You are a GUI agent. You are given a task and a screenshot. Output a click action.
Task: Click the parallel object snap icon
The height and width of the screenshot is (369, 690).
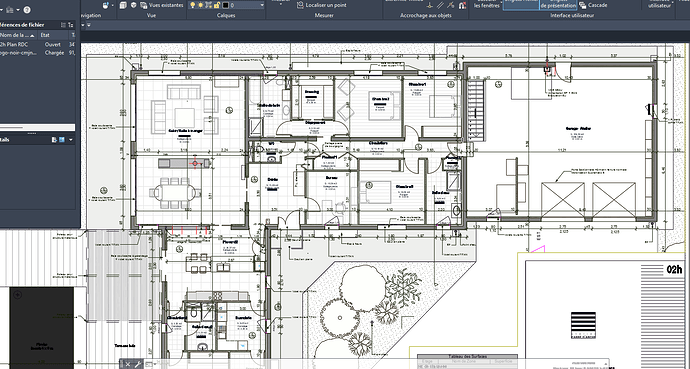pos(441,5)
